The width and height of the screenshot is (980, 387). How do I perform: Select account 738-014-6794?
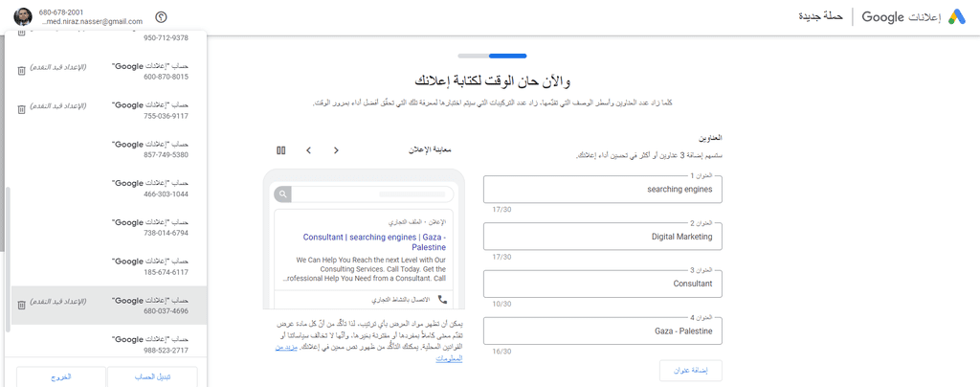[109, 228]
